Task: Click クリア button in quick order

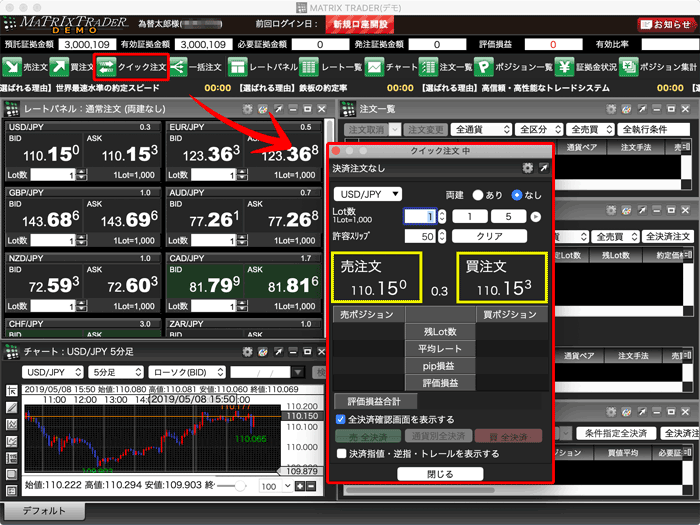Action: (489, 236)
